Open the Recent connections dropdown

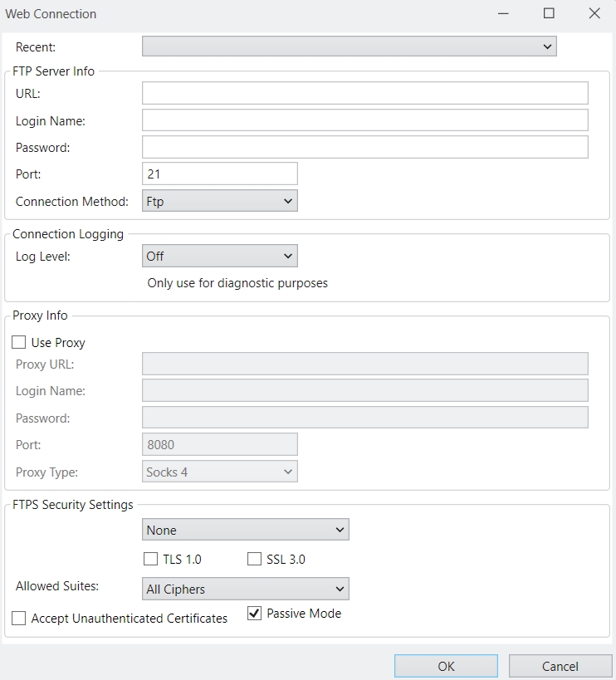tap(349, 46)
